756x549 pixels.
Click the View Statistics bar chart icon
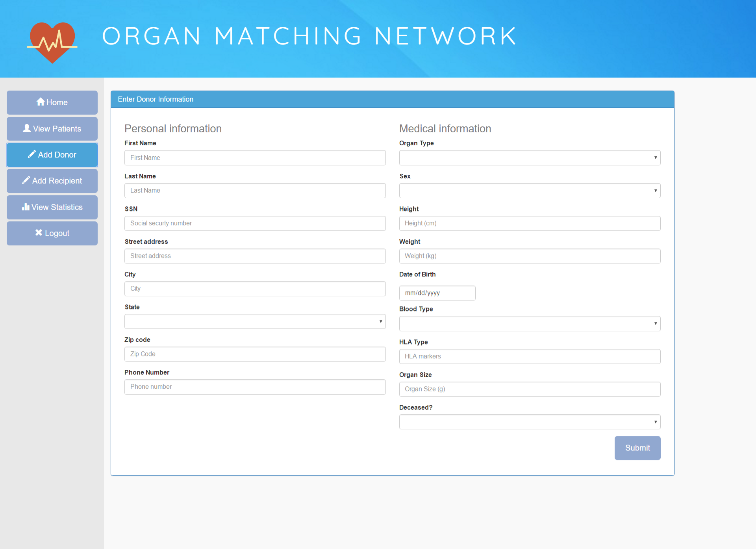click(x=26, y=207)
